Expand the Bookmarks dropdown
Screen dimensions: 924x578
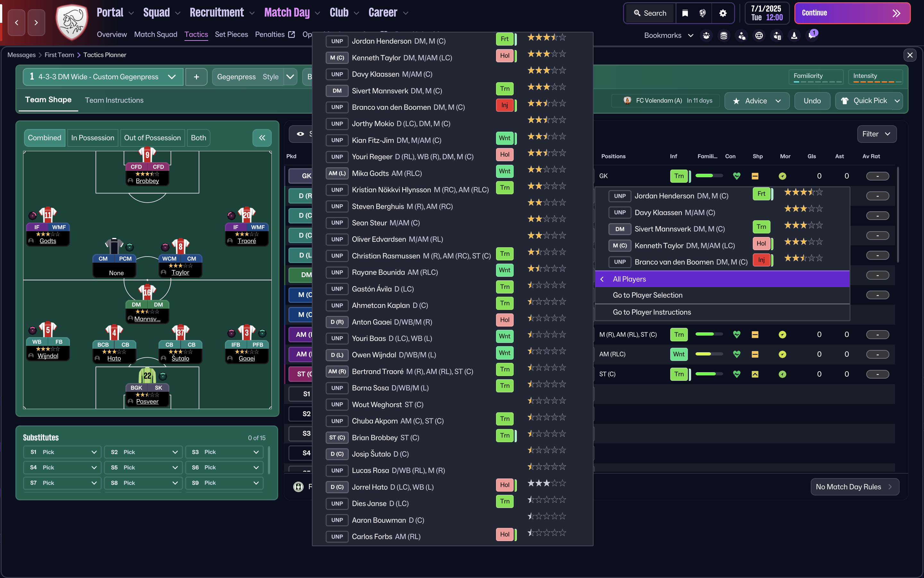(x=669, y=36)
